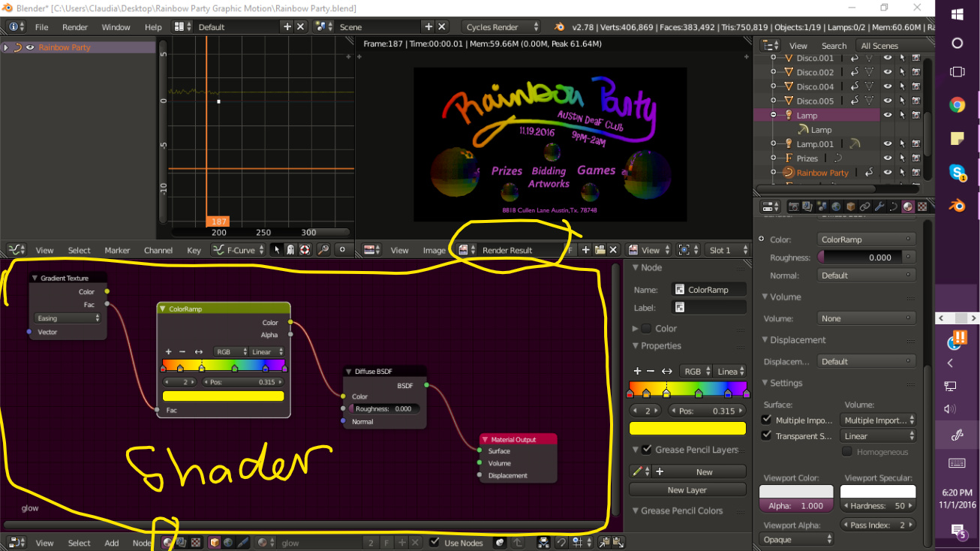This screenshot has height=551, width=980.
Task: Switch node tree to Texture nodes
Action: pyautogui.click(x=195, y=543)
